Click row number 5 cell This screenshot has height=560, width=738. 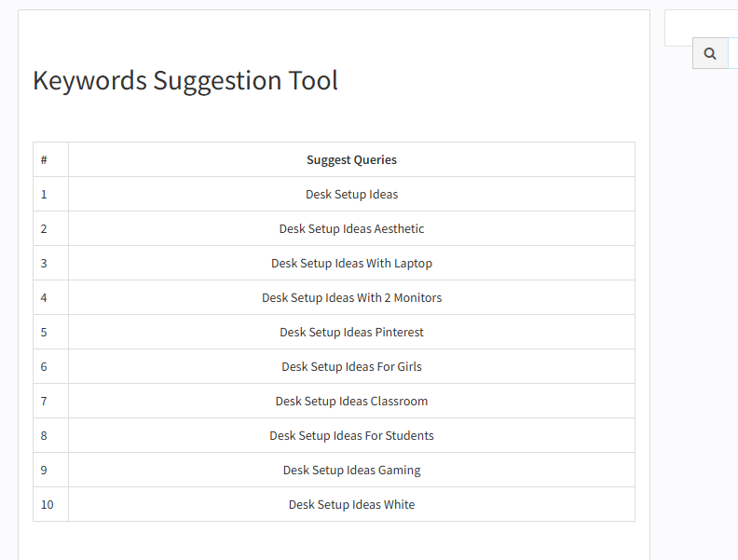coord(51,333)
